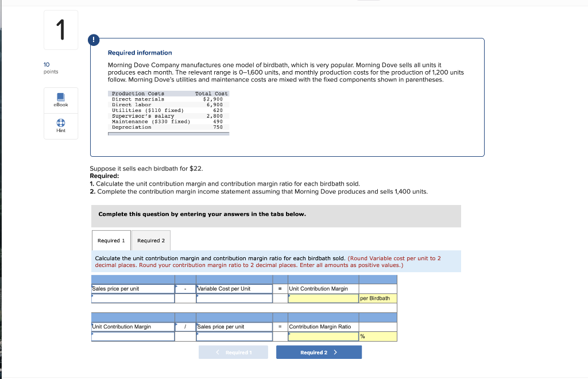Click the Required 1 back button
The image size is (588, 379).
point(233,352)
